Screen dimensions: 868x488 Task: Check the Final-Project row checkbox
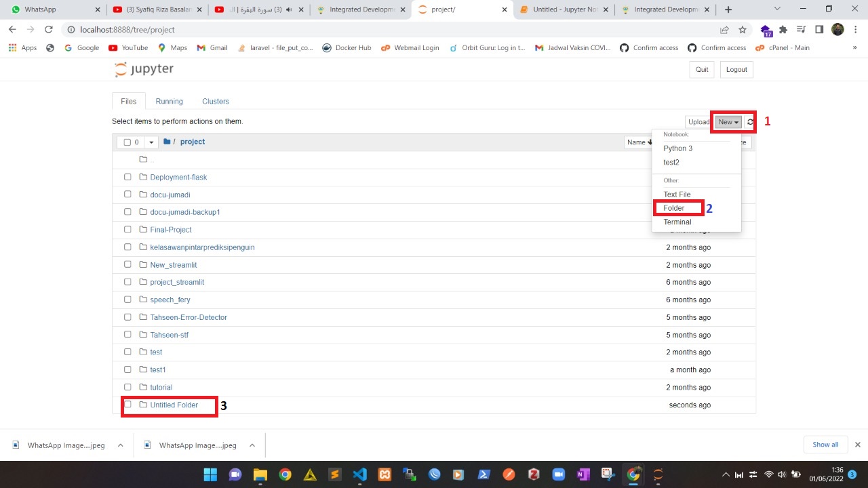click(127, 230)
